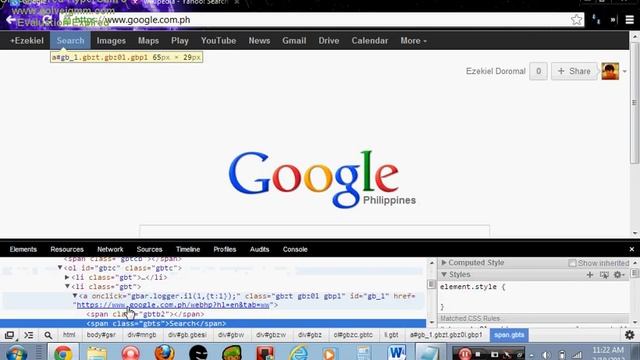Toggle element state icon in Styles
640x360 pixels.
point(604,275)
